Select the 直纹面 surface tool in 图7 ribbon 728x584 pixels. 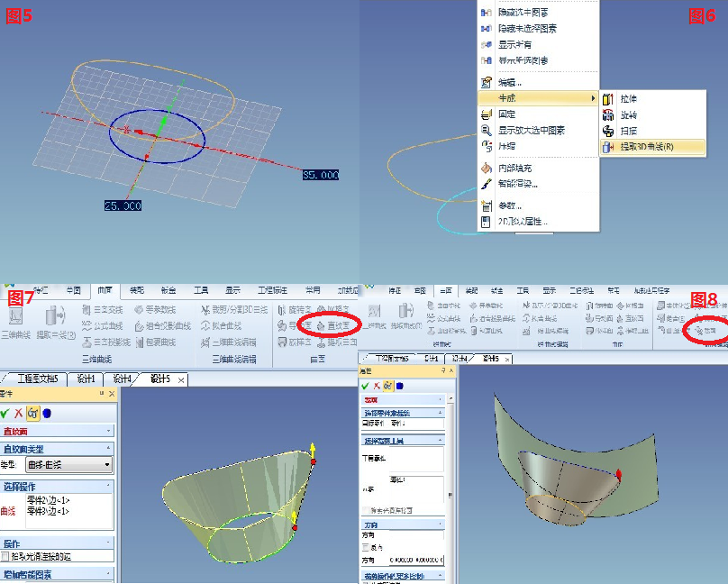(x=332, y=326)
